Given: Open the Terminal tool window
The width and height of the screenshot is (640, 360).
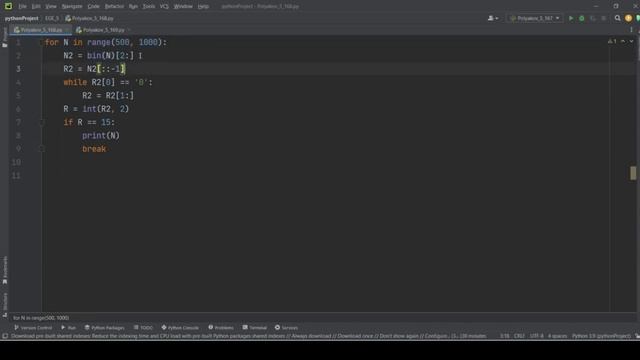Looking at the screenshot, I should point(254,328).
